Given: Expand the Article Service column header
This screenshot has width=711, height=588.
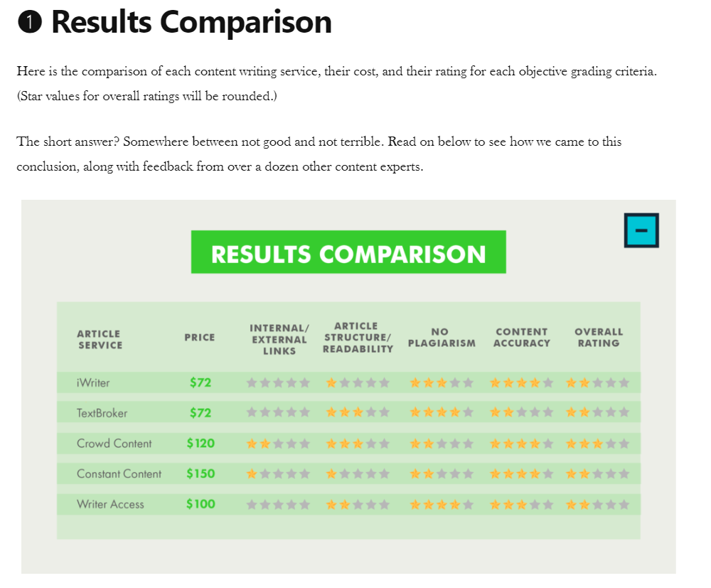Looking at the screenshot, I should 99,337.
